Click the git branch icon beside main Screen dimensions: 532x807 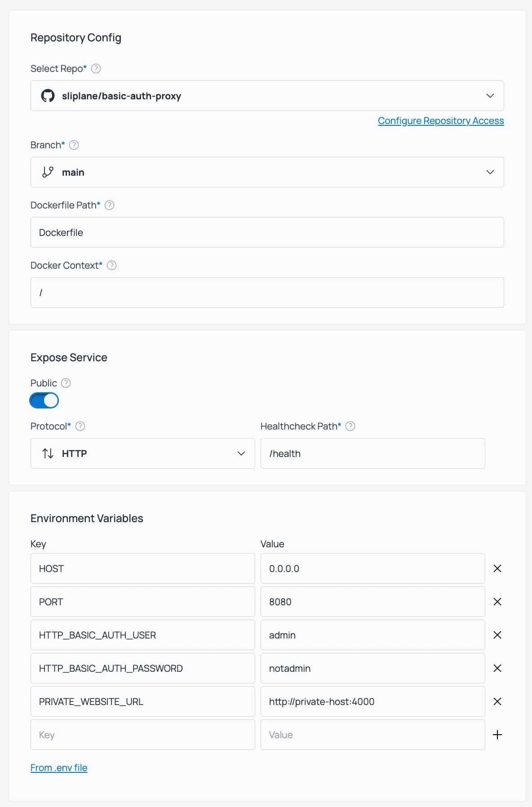[48, 172]
